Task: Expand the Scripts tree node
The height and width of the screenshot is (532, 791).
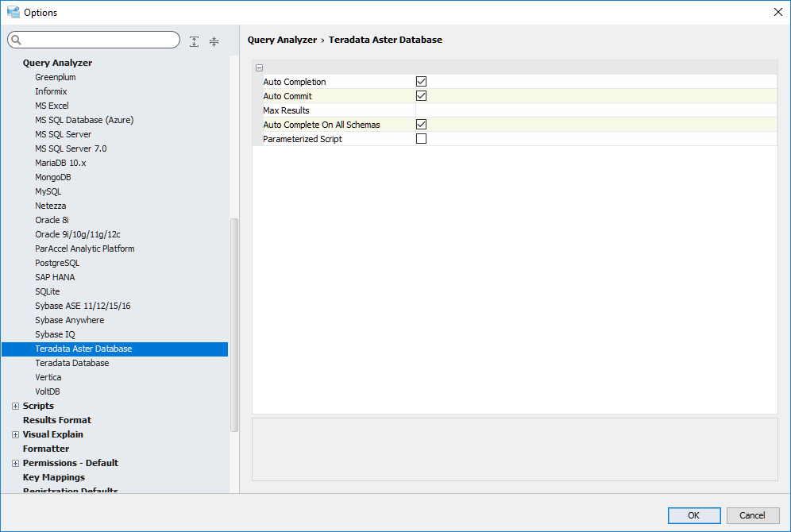Action: [15, 406]
